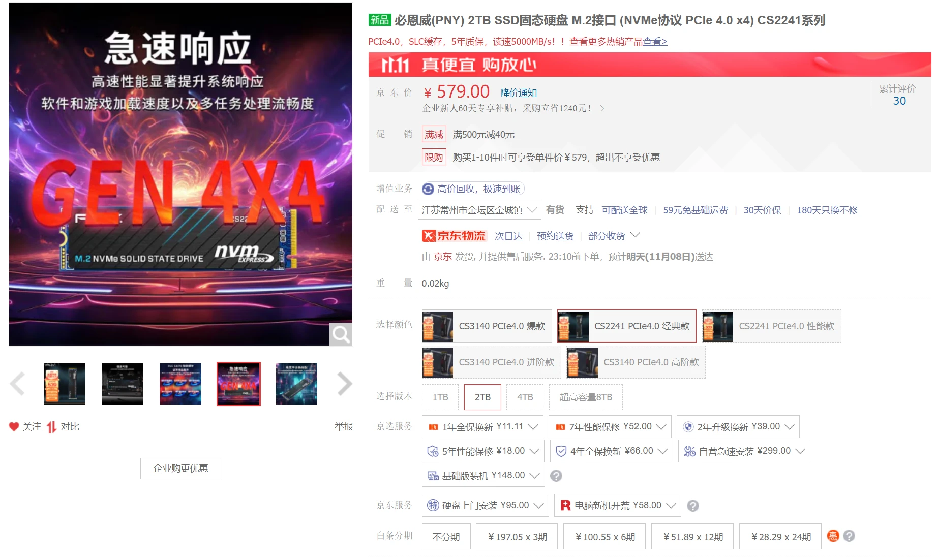Show previous product thumbnails with left arrow
The height and width of the screenshot is (560, 937).
[17, 384]
